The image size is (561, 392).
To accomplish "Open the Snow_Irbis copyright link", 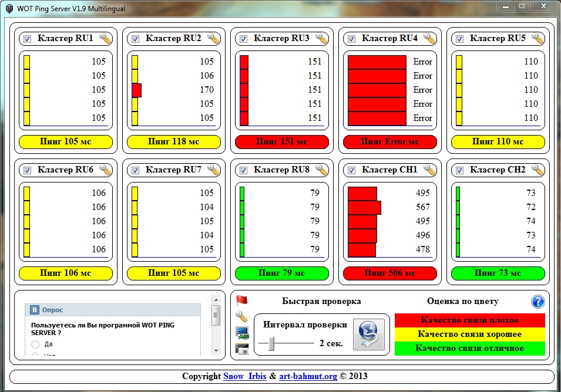I will tap(245, 376).
